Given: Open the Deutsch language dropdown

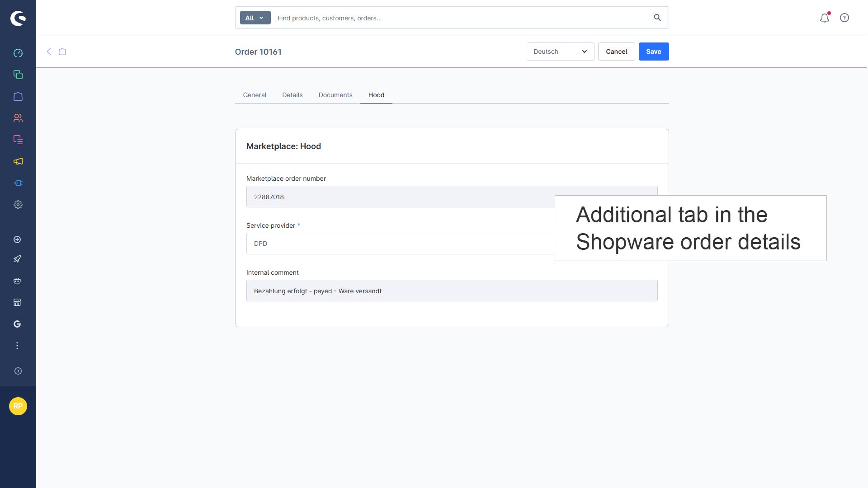Looking at the screenshot, I should click(x=560, y=52).
